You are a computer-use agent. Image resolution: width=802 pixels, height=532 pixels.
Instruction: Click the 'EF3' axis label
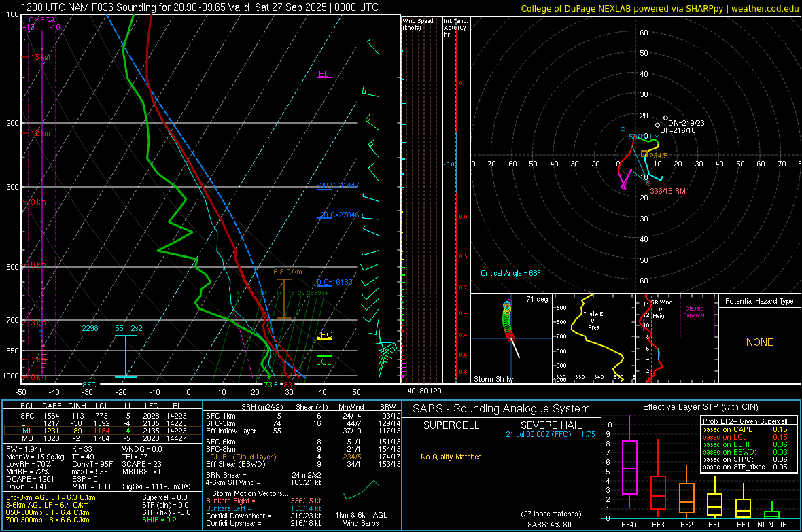[658, 525]
